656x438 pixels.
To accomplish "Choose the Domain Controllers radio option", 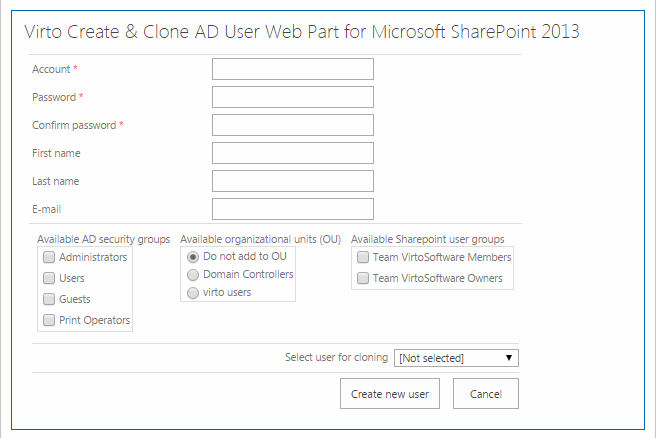I will click(x=192, y=275).
